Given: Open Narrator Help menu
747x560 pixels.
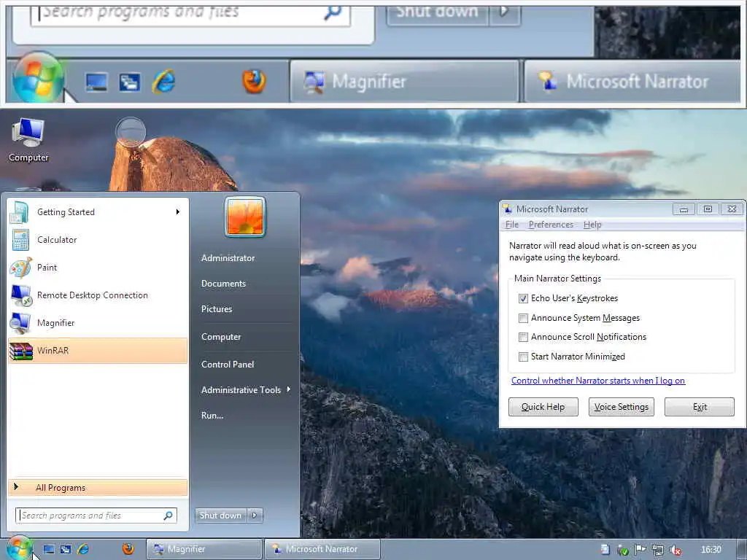Looking at the screenshot, I should (x=592, y=225).
